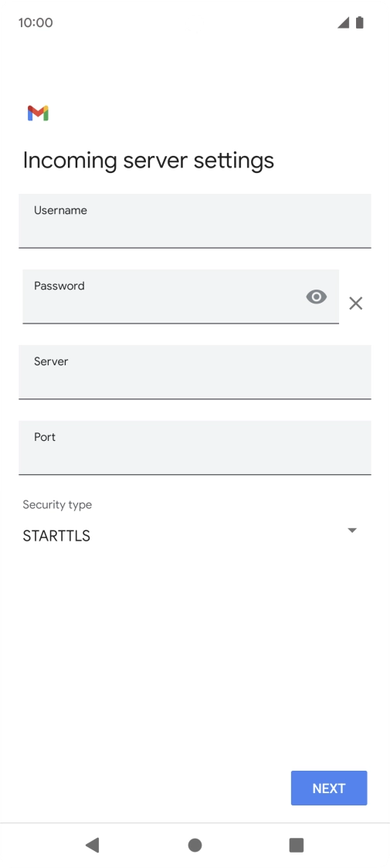Viewport: 390px width, 868px height.
Task: Tap the Android home circle button
Action: [195, 845]
